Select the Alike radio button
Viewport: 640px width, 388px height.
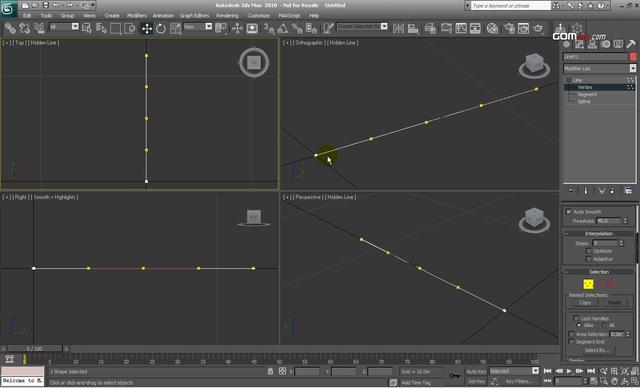579,325
